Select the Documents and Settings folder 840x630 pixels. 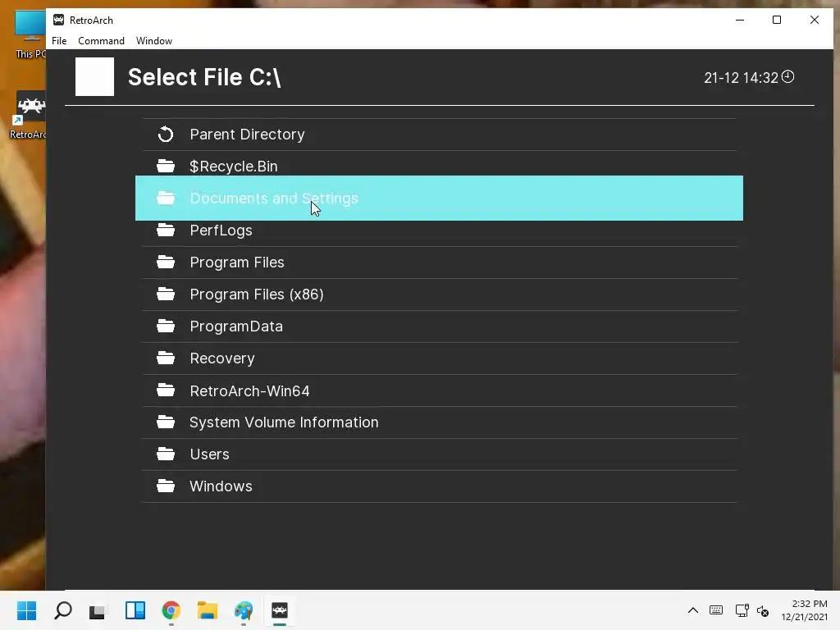273,199
